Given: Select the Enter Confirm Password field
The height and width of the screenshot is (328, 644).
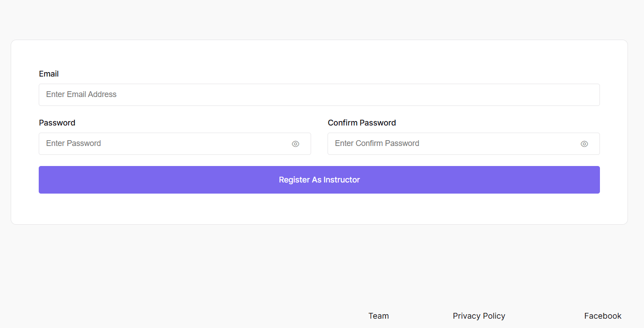Looking at the screenshot, I should tap(445, 143).
